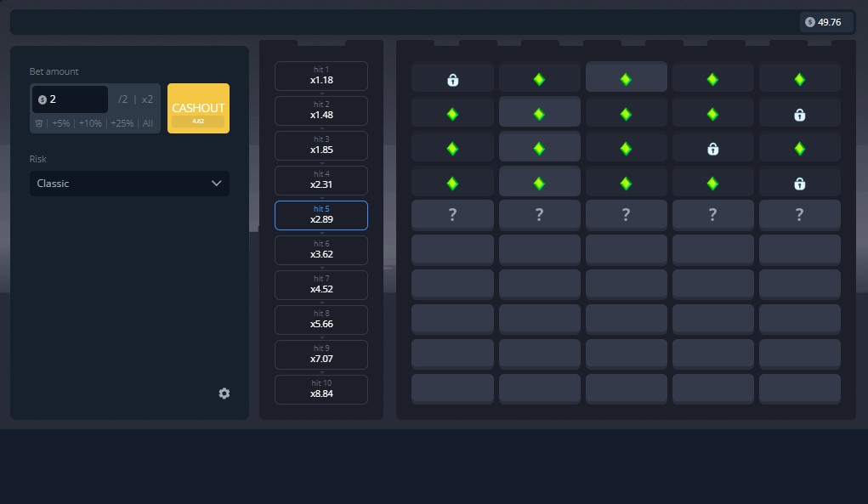Choose the last question mark tile
The width and height of the screenshot is (868, 504).
point(799,215)
